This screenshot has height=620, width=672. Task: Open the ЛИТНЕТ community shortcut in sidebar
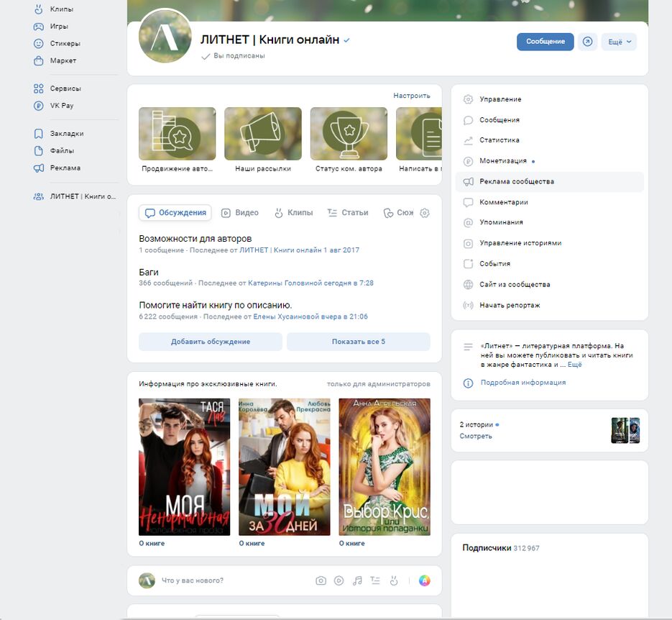tap(75, 196)
